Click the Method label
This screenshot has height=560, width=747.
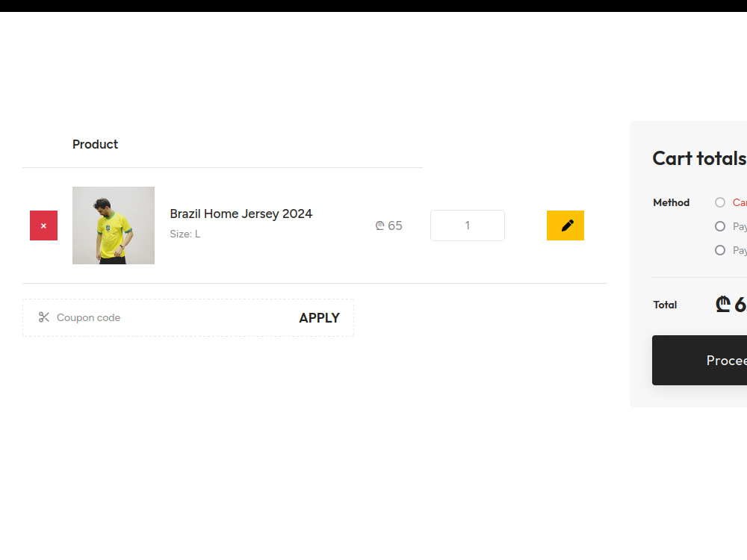(672, 202)
